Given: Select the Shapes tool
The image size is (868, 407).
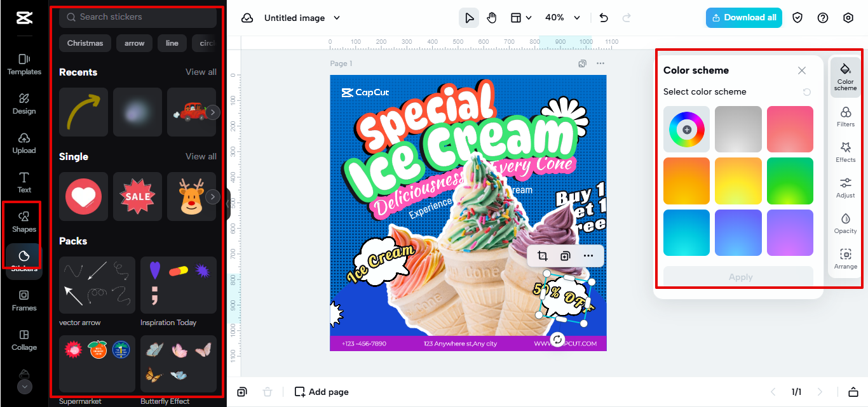Looking at the screenshot, I should (x=24, y=223).
